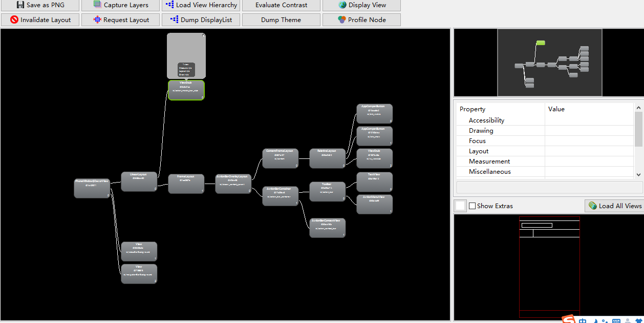Expand the Measurement property group
Image resolution: width=644 pixels, height=323 pixels.
pyautogui.click(x=489, y=161)
